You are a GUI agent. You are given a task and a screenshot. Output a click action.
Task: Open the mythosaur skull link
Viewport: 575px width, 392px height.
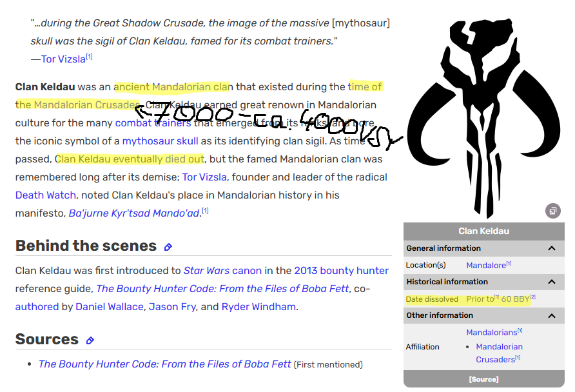pyautogui.click(x=160, y=141)
